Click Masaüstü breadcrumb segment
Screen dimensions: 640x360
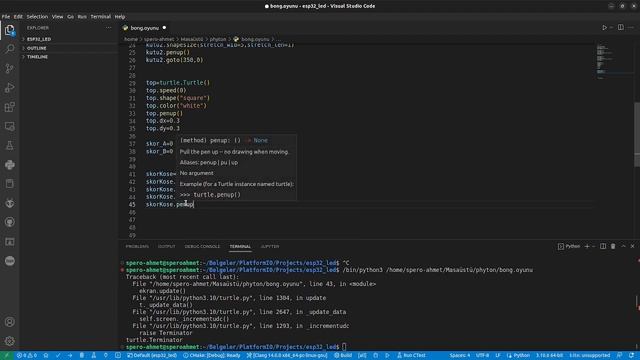pyautogui.click(x=192, y=39)
